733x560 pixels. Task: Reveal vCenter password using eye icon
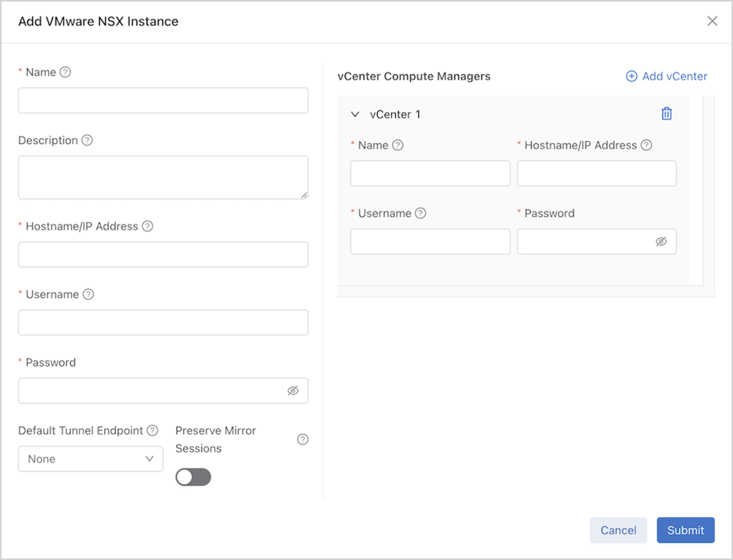661,242
